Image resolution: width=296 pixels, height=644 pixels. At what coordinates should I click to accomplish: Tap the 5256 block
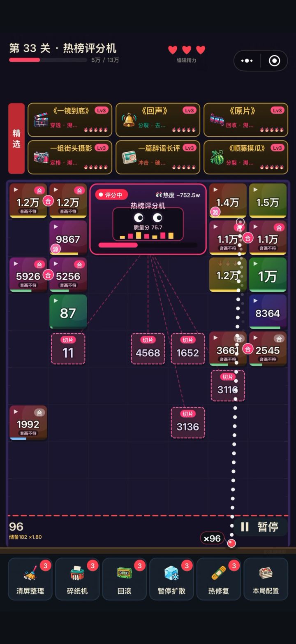[x=68, y=274]
